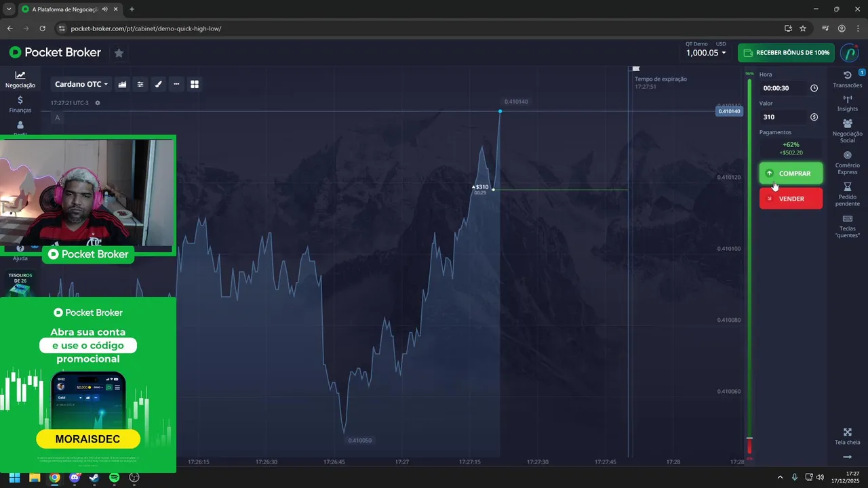Open the Cardano OTC asset dropdown

(81, 84)
